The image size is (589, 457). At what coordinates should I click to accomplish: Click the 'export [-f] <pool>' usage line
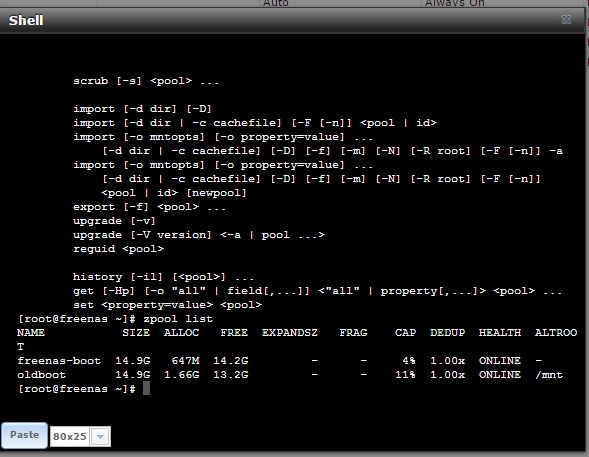click(x=149, y=207)
